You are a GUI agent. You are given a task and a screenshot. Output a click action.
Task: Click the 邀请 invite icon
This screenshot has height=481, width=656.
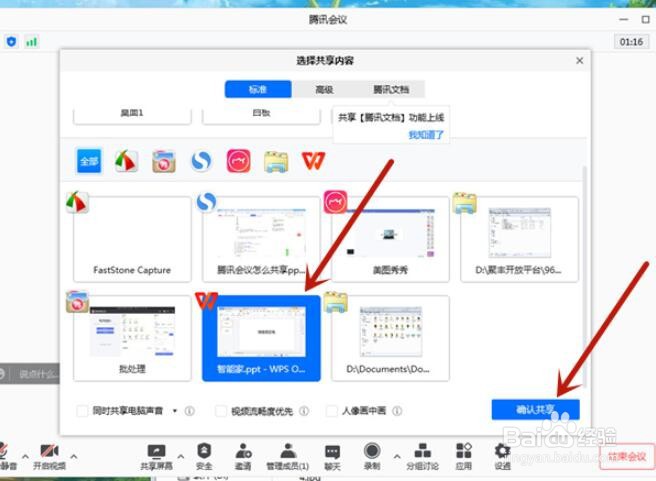[x=243, y=451]
